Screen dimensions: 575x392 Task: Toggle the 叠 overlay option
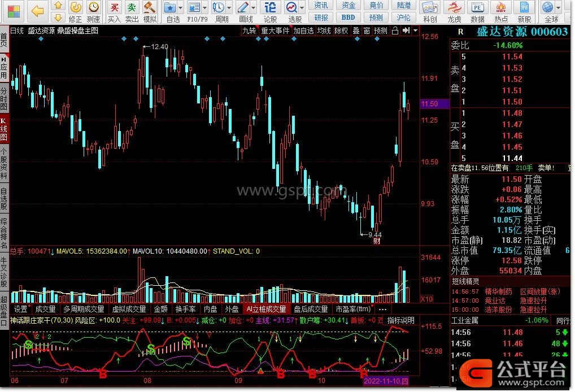[356, 31]
